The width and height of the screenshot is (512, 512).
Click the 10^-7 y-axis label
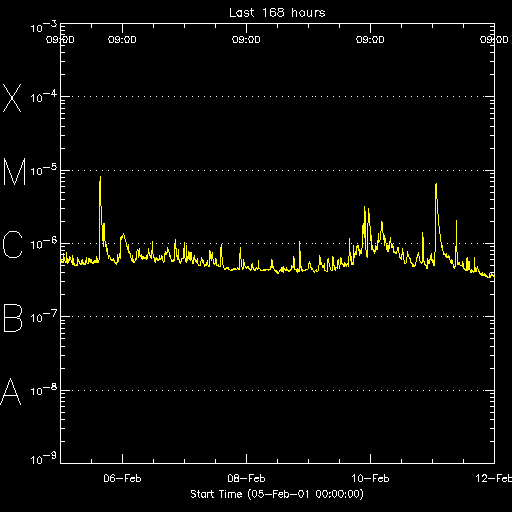click(x=44, y=317)
